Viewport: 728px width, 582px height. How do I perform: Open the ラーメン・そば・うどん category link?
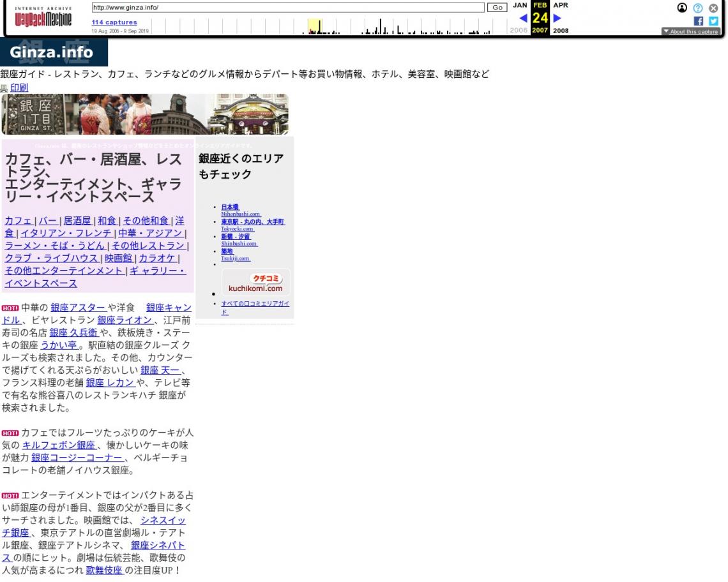point(55,246)
